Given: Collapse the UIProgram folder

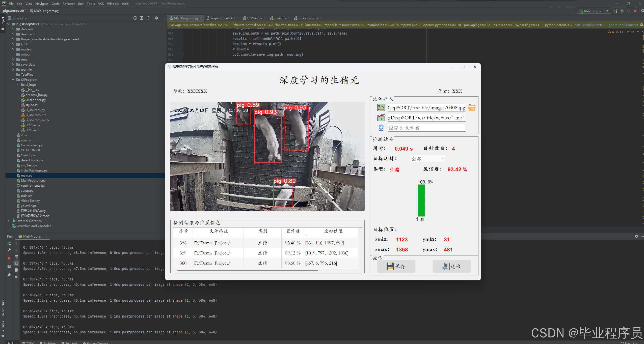Looking at the screenshot, I should (13, 79).
